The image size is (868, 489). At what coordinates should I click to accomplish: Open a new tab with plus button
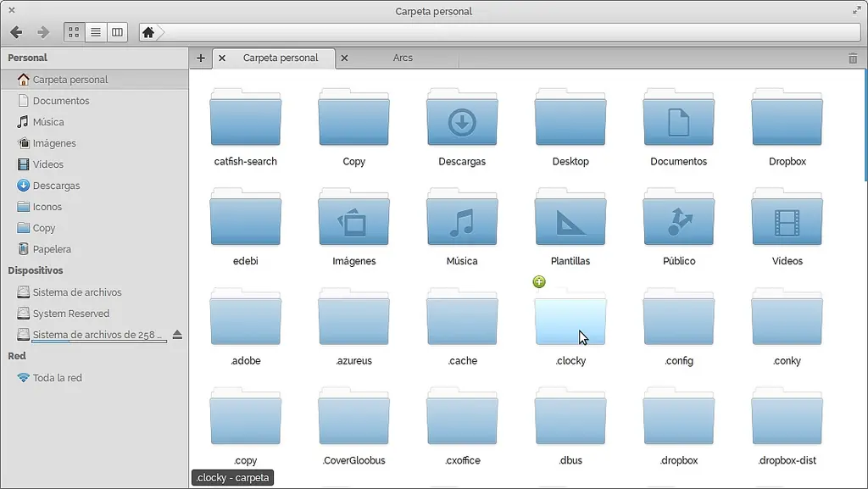pos(201,58)
